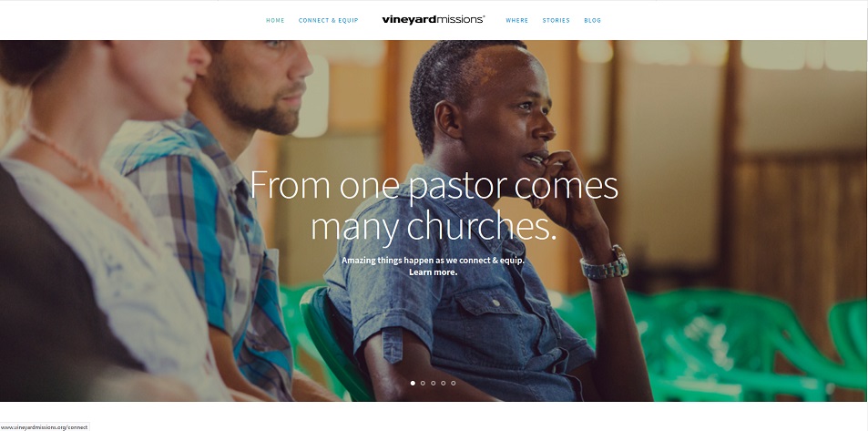Click the 'Amazing things happen as we connect & equip.' text

click(x=433, y=261)
